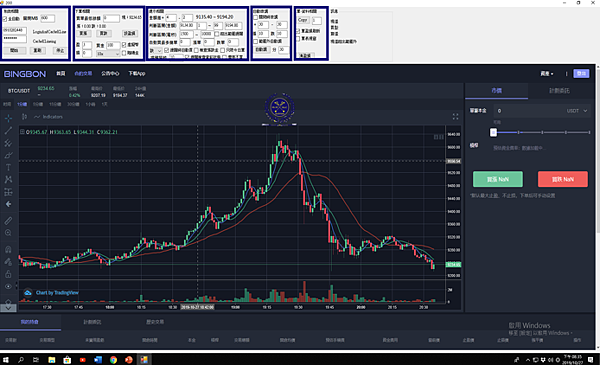600x365 pixels.
Task: Open the 下載App nav item
Action: pos(137,73)
